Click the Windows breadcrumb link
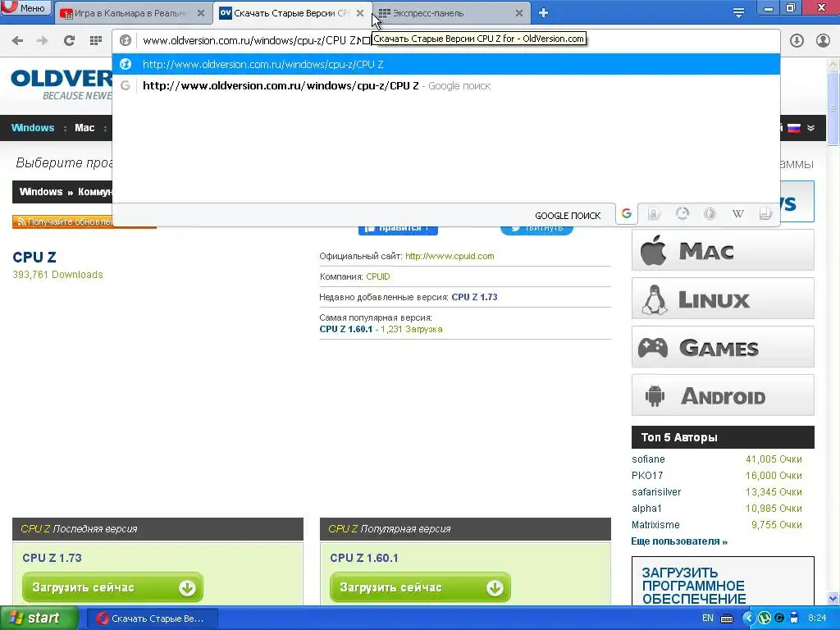 [41, 192]
